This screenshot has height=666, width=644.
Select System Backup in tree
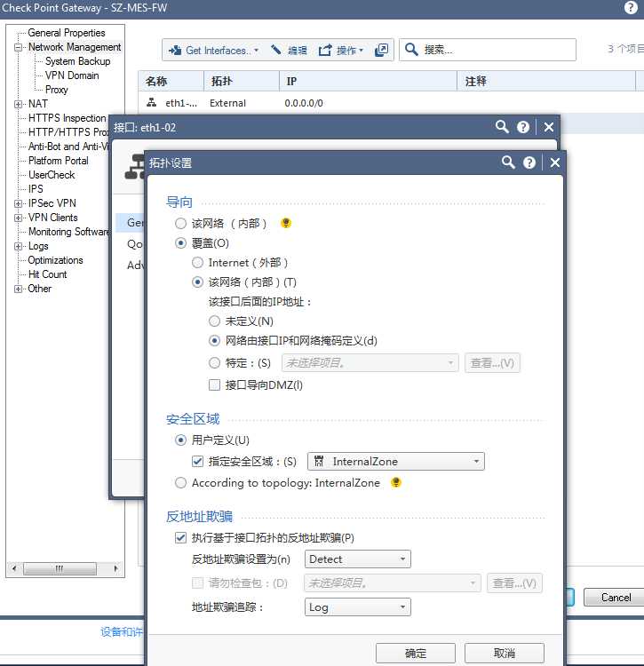coord(78,61)
